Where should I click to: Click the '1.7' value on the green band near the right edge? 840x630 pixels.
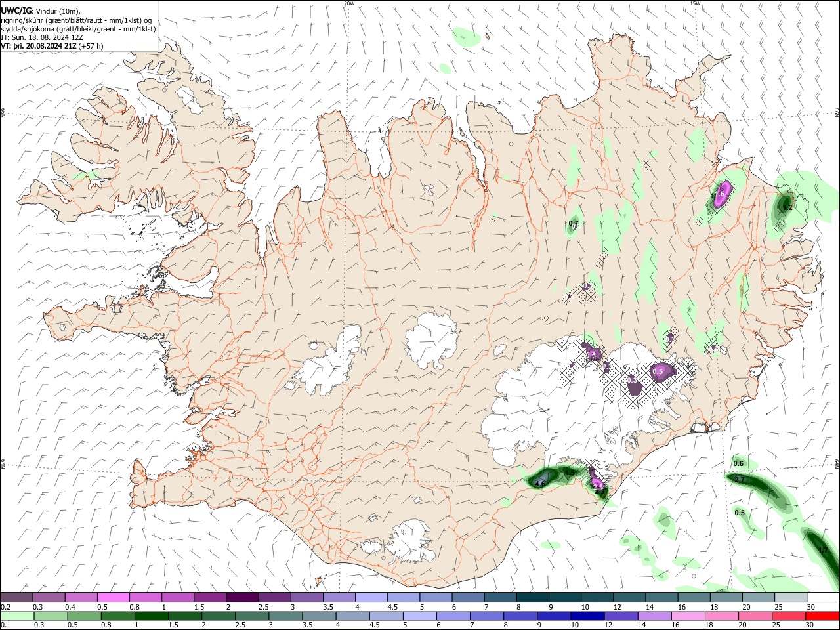coord(823,551)
